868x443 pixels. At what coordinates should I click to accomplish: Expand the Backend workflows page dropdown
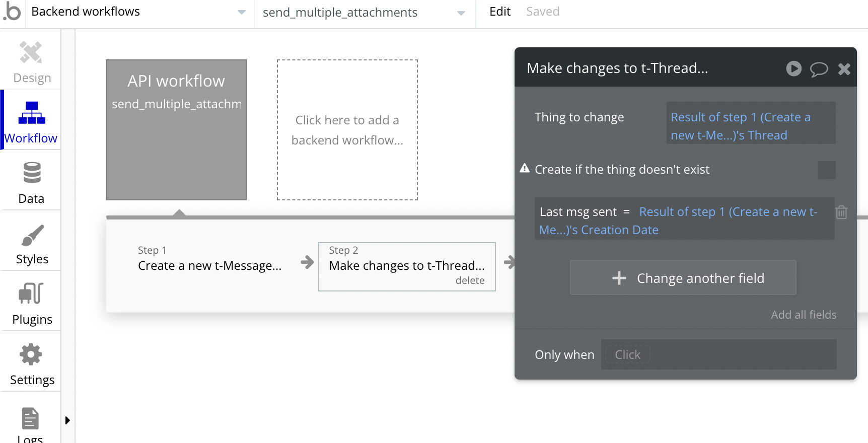(x=241, y=13)
